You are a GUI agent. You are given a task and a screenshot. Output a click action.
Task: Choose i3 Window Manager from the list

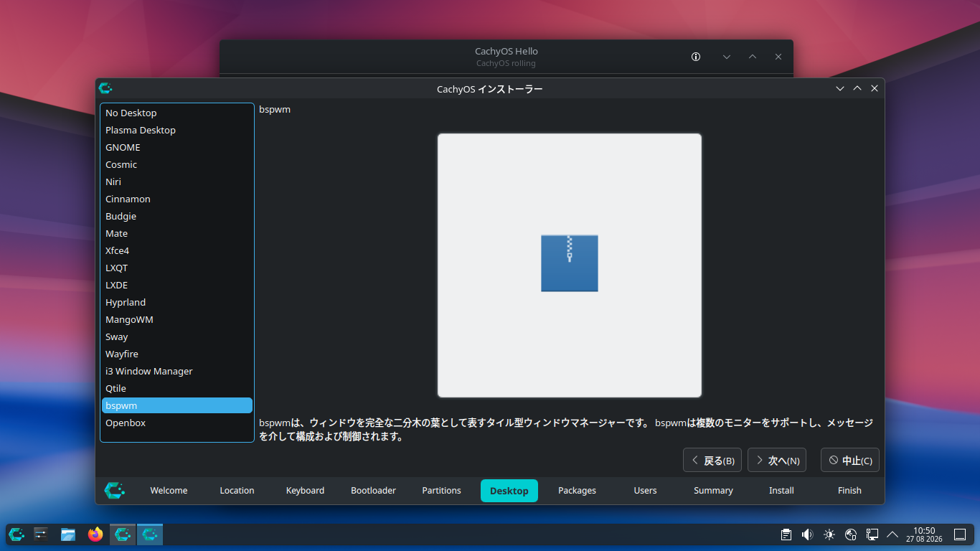click(x=177, y=371)
